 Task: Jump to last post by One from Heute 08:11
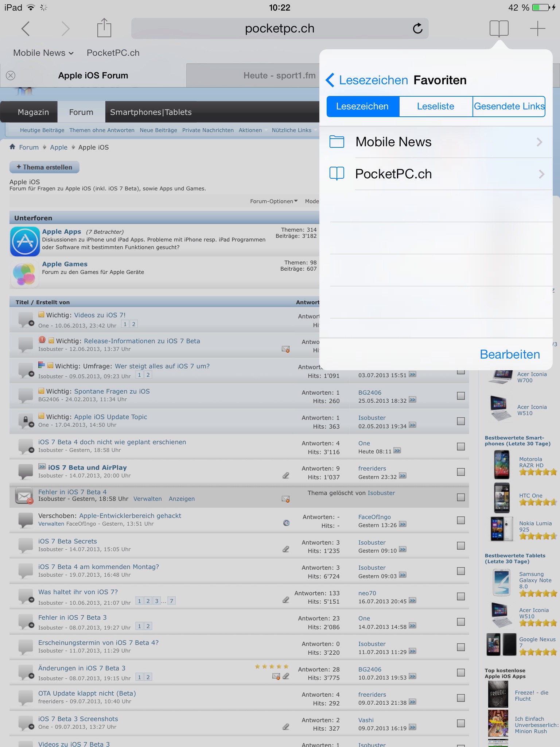click(x=397, y=450)
